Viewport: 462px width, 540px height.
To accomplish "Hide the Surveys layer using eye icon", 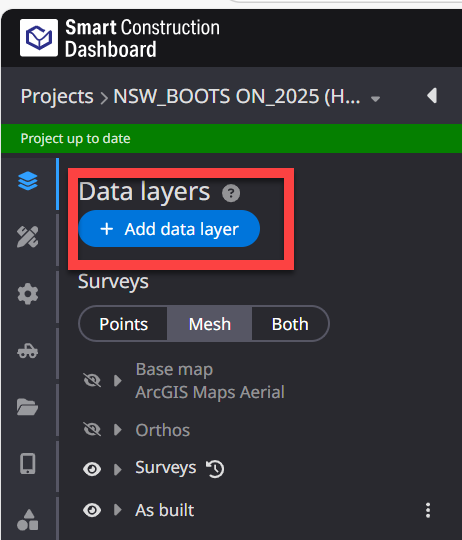I will (x=92, y=469).
